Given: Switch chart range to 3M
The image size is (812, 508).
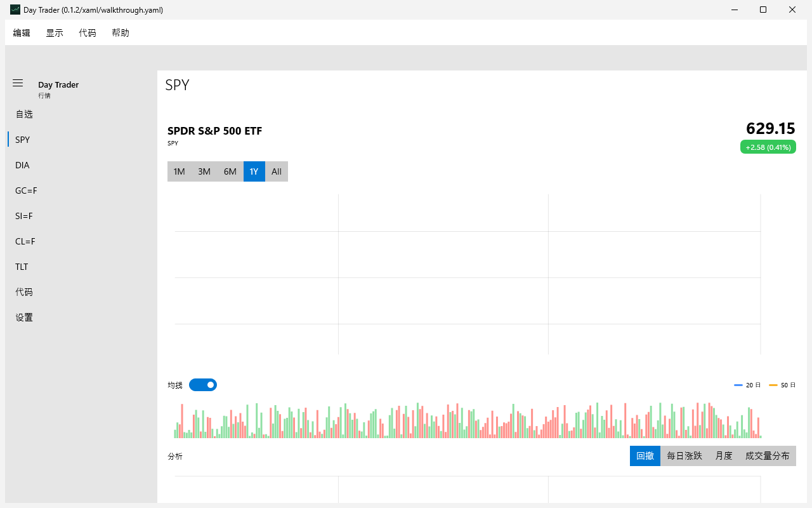Looking at the screenshot, I should pos(204,171).
